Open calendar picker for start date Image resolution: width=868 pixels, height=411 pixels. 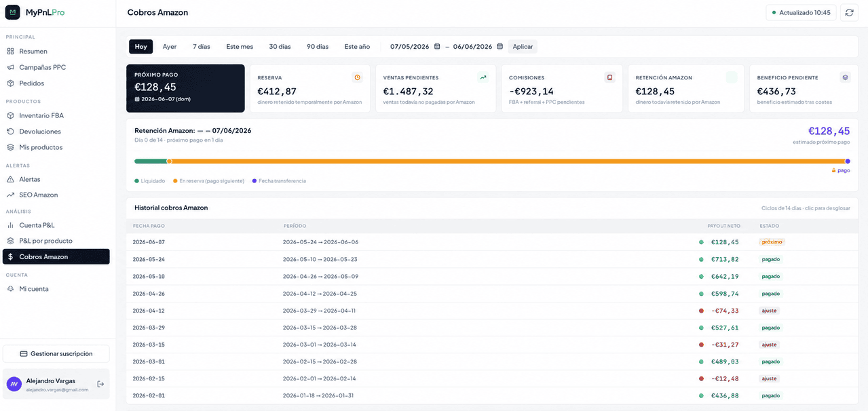coord(437,47)
